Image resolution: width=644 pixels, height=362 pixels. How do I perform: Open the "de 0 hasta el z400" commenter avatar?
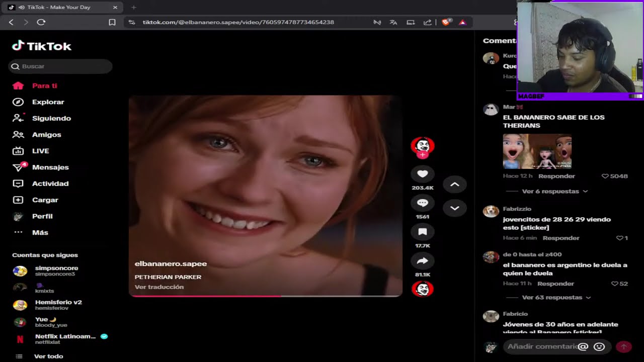click(491, 257)
